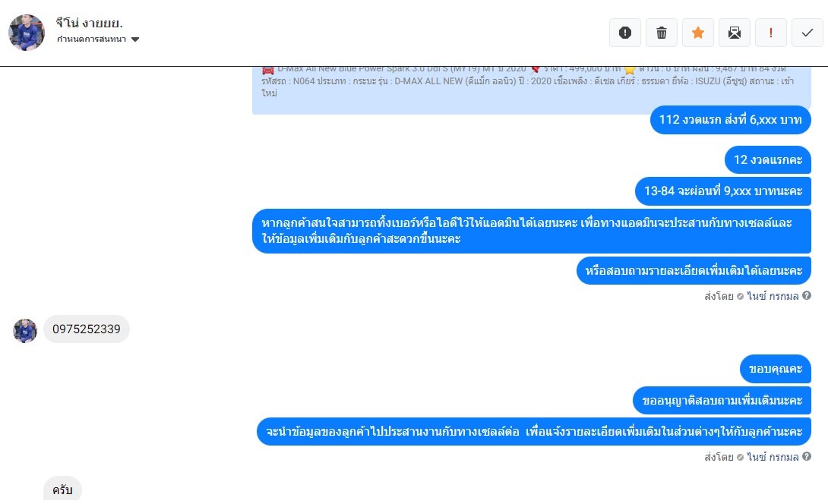
Task: Click the D-Max car listing card message
Action: click(x=531, y=90)
